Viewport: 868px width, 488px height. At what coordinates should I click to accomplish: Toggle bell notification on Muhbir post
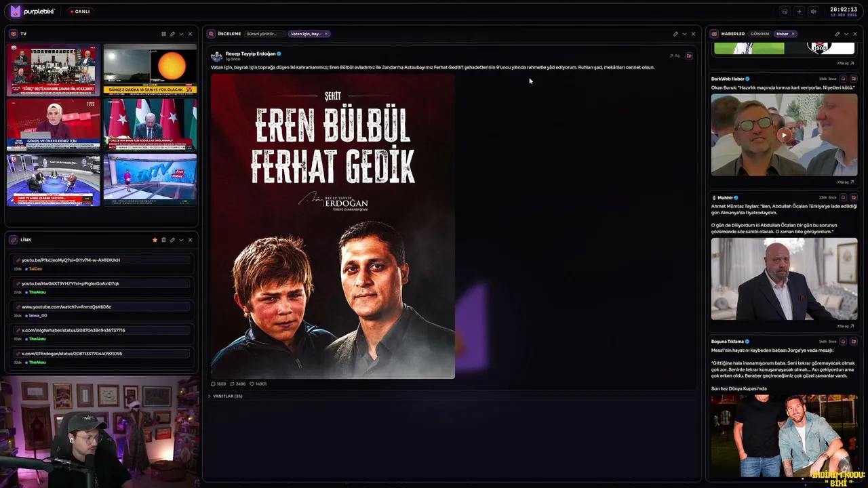844,198
